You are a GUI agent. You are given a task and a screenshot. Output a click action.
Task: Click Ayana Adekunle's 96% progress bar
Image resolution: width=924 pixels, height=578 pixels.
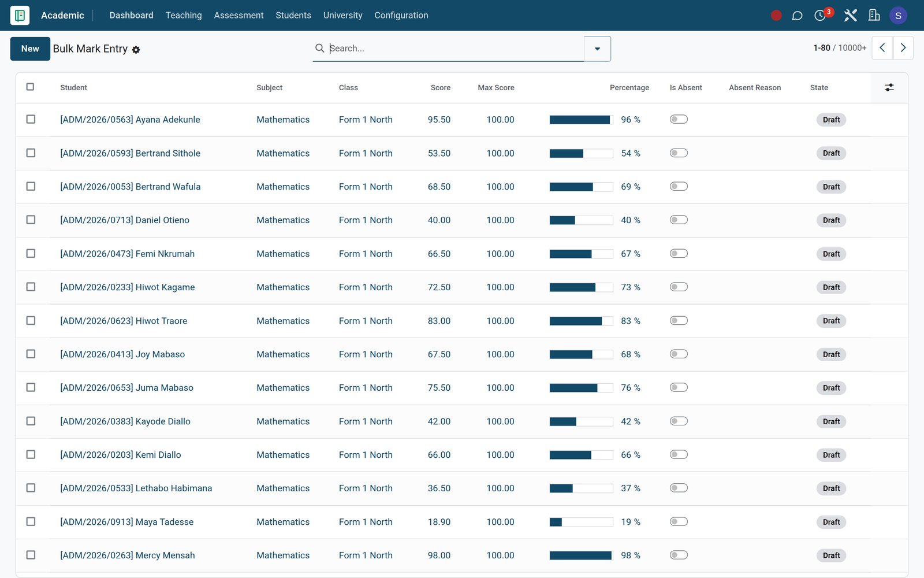[x=581, y=120]
